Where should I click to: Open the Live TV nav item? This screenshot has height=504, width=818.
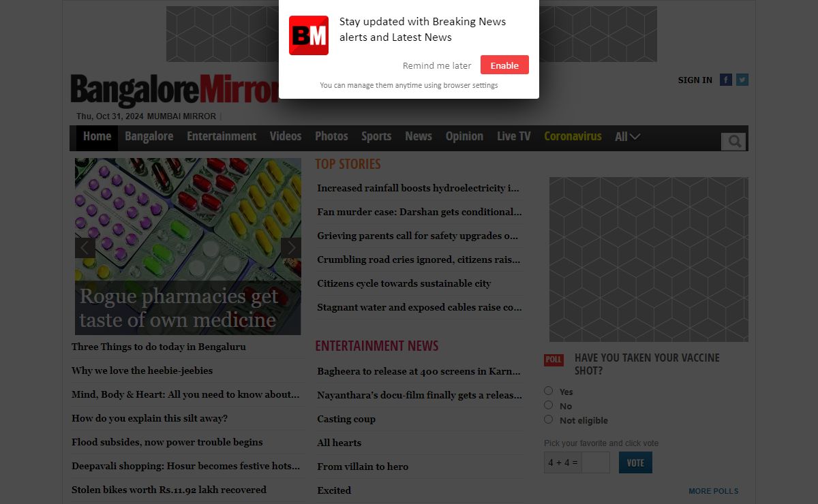point(514,136)
